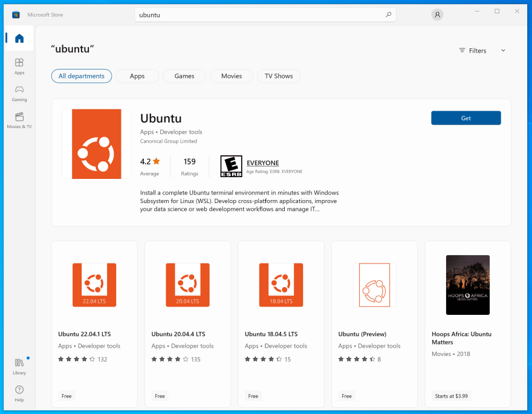
Task: Click the Ubuntu (Preview) title
Action: pos(362,334)
